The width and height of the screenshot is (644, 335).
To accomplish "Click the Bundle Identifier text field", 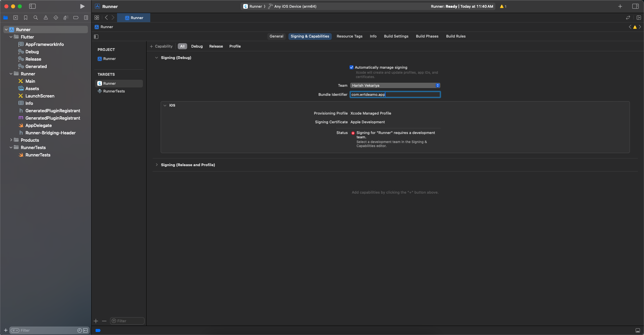I will click(x=395, y=94).
